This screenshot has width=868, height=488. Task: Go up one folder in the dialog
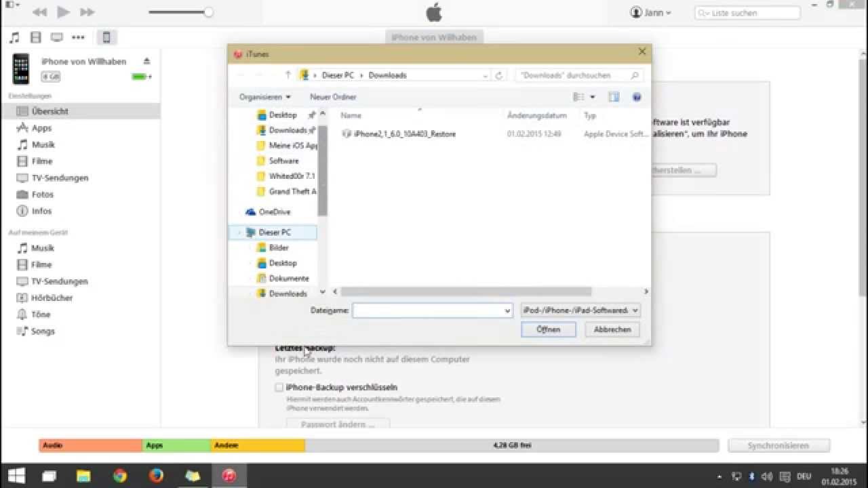point(288,75)
